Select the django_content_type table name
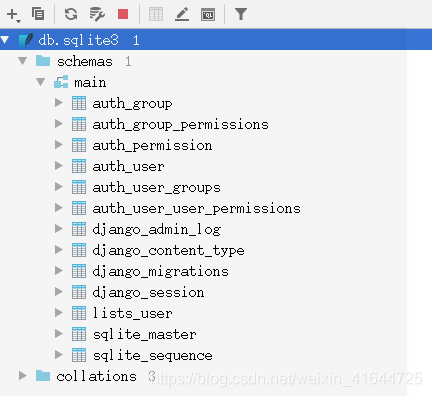The width and height of the screenshot is (432, 397). 168,251
